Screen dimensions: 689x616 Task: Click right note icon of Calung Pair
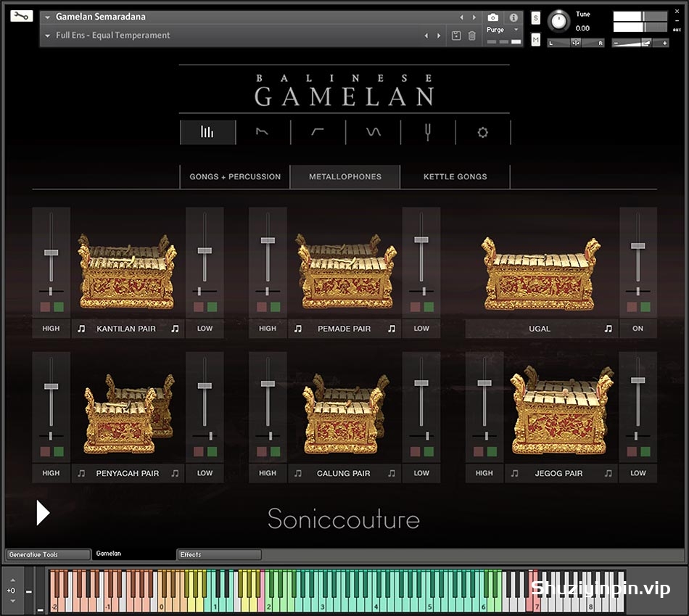392,473
